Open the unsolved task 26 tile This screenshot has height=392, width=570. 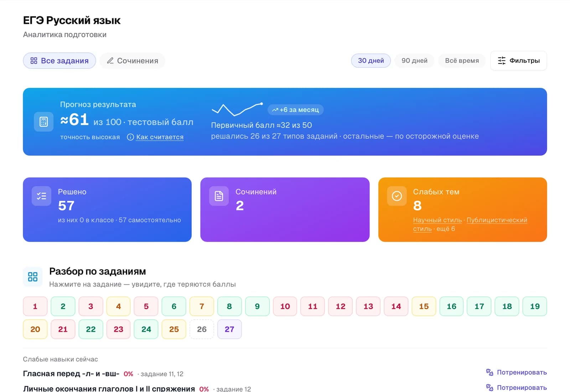[x=202, y=329]
